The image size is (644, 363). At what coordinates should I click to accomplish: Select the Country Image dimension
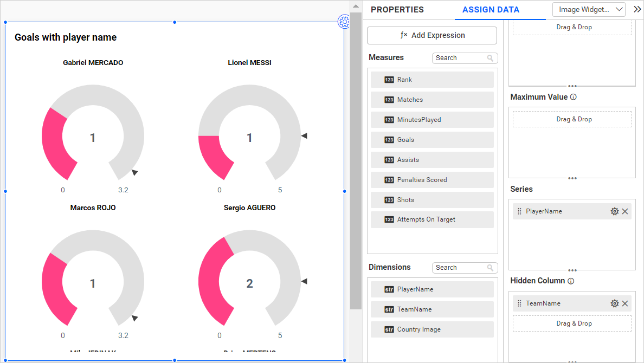(x=432, y=329)
